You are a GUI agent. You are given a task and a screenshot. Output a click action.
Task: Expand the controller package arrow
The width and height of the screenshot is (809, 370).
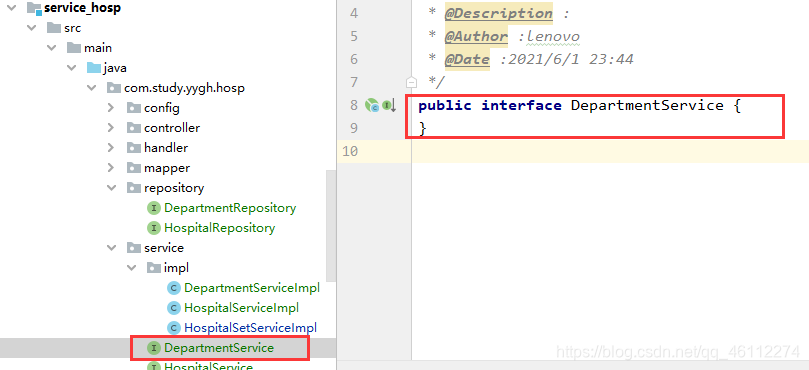pyautogui.click(x=110, y=127)
